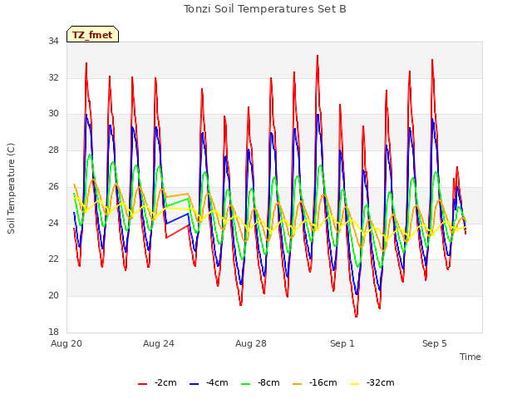Click the blue -4cm legend swatch
The image size is (532, 399).
point(194,384)
